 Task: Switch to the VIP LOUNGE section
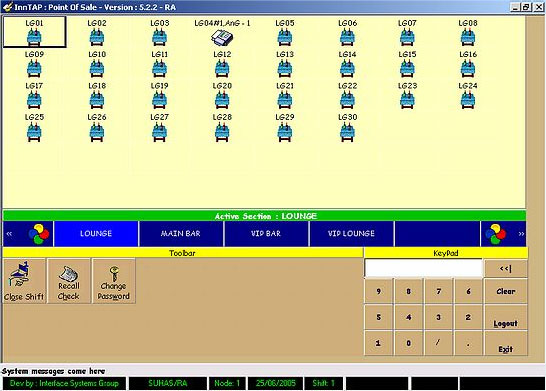click(351, 234)
